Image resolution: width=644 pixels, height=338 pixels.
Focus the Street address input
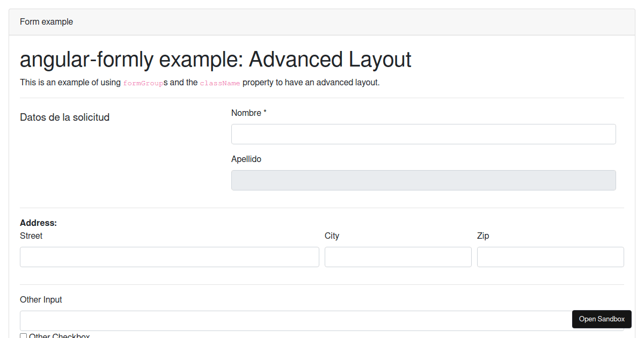pos(170,257)
